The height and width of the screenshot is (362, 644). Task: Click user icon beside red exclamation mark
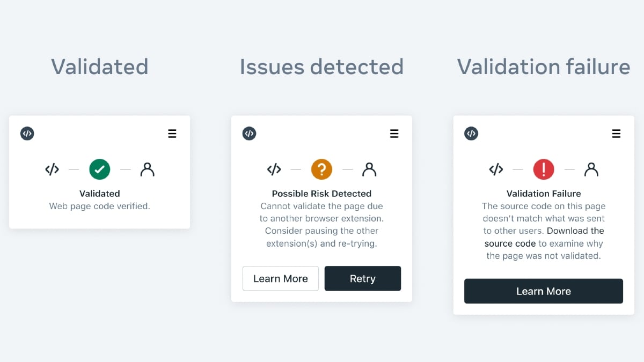(x=591, y=169)
